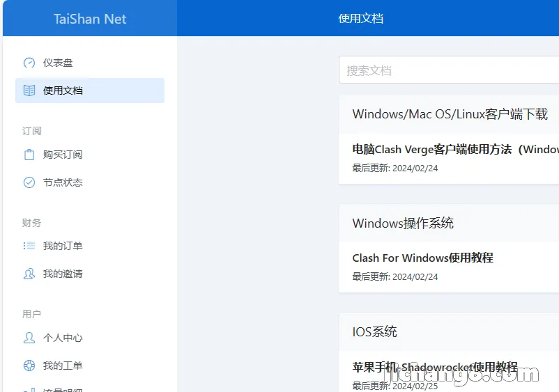Click the dashboard gauge icon beside 仪表盘
The height and width of the screenshot is (392, 559).
pyautogui.click(x=29, y=63)
